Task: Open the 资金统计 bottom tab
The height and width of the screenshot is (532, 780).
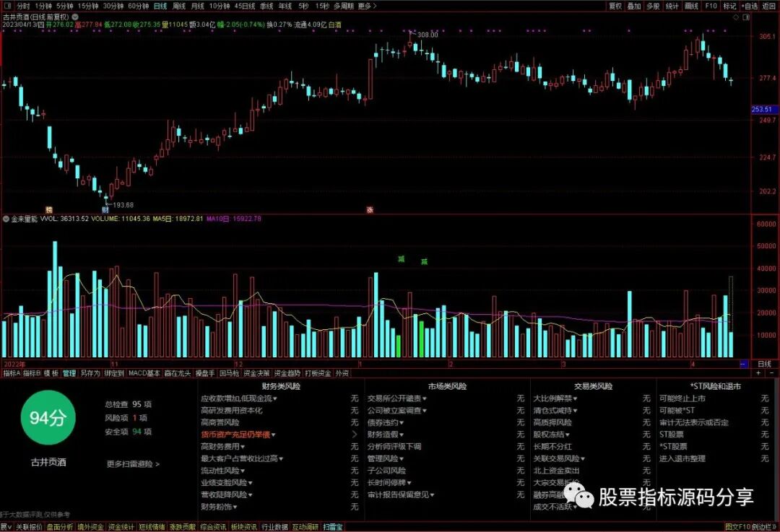Action: (121, 526)
